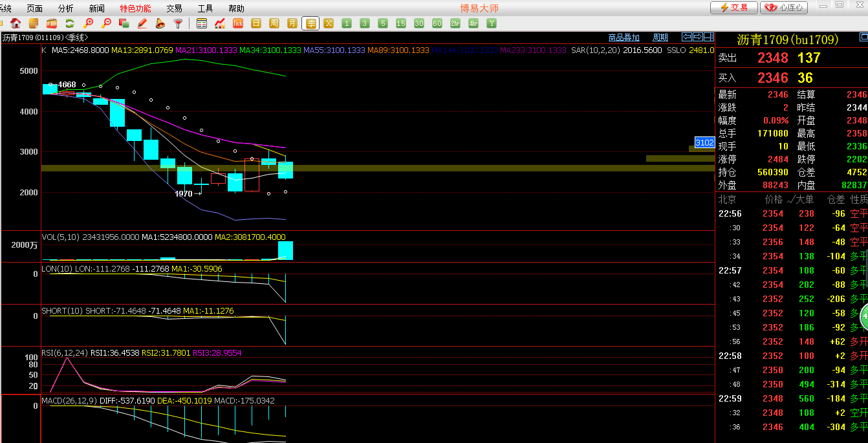The width and height of the screenshot is (868, 443).
Task: Open the 页面 menu
Action: (x=34, y=8)
